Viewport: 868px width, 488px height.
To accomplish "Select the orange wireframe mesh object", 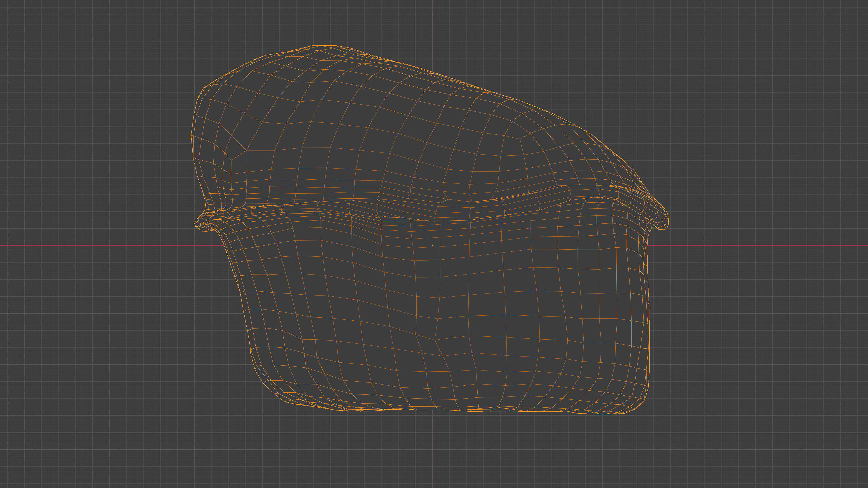I will [x=430, y=229].
